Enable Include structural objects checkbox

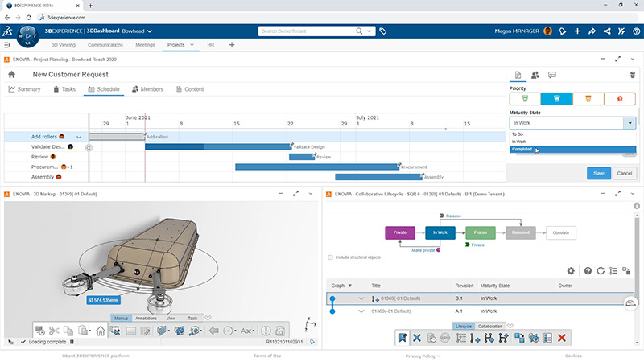pyautogui.click(x=330, y=257)
